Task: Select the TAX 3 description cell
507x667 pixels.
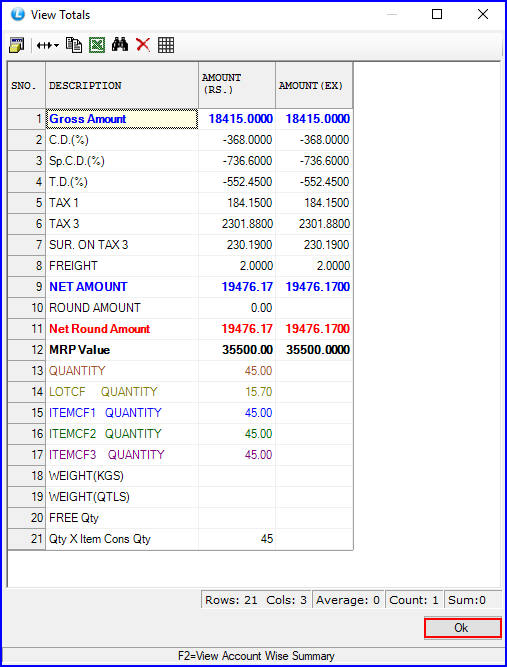Action: [122, 224]
